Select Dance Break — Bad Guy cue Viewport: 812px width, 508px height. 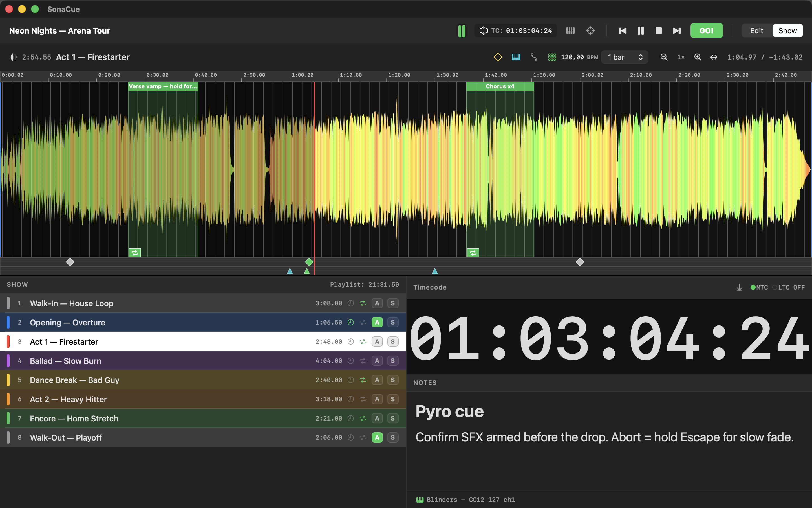coord(203,380)
